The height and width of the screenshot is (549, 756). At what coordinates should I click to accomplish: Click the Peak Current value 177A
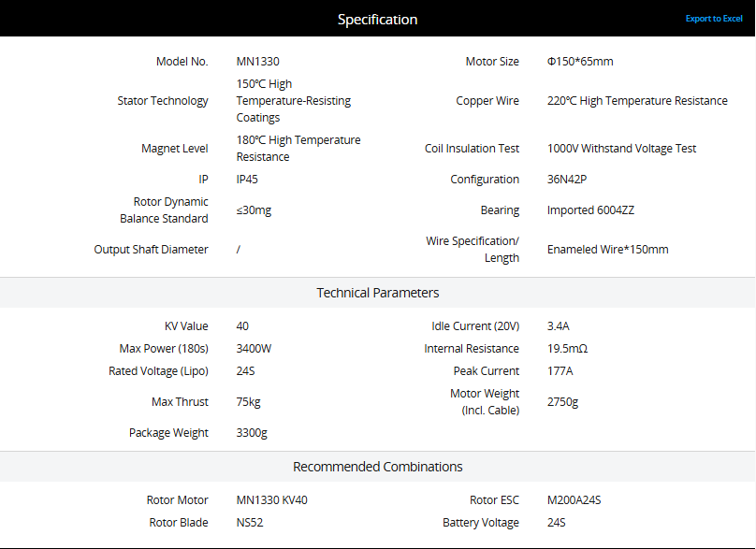coord(560,370)
